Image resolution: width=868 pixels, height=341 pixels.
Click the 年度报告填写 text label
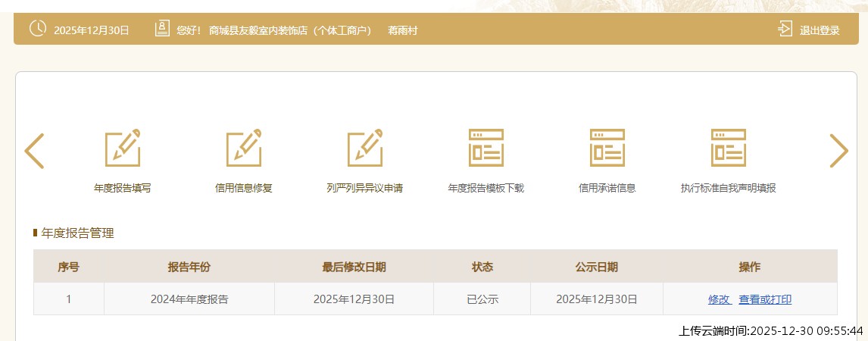[x=123, y=188]
